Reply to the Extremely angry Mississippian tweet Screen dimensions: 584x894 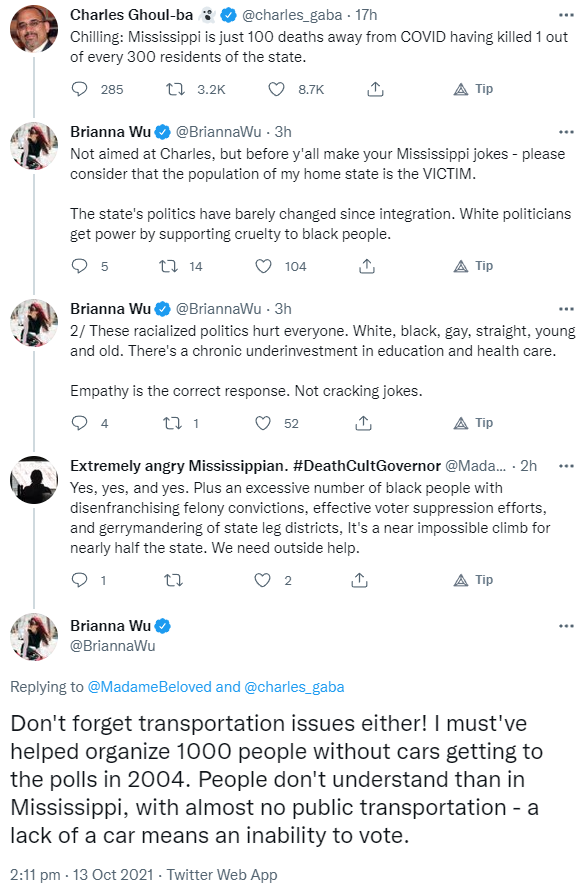click(79, 580)
